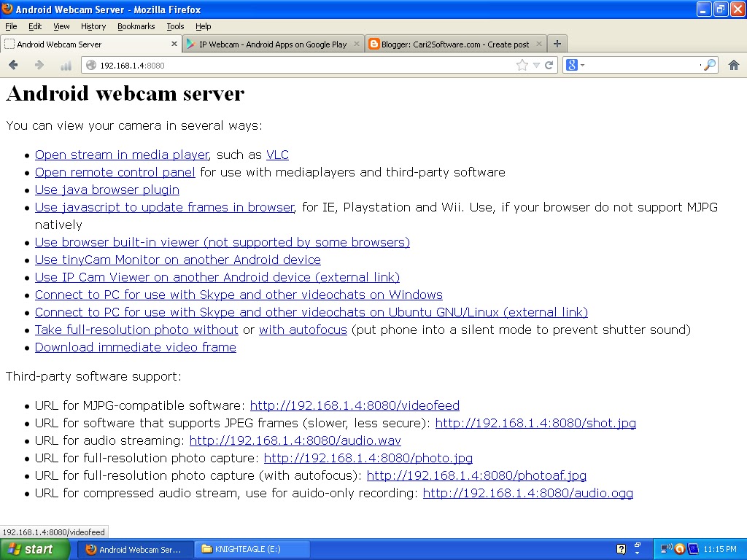
Task: Open KNIGHTEAGLE (E:) taskbar window
Action: point(252,550)
